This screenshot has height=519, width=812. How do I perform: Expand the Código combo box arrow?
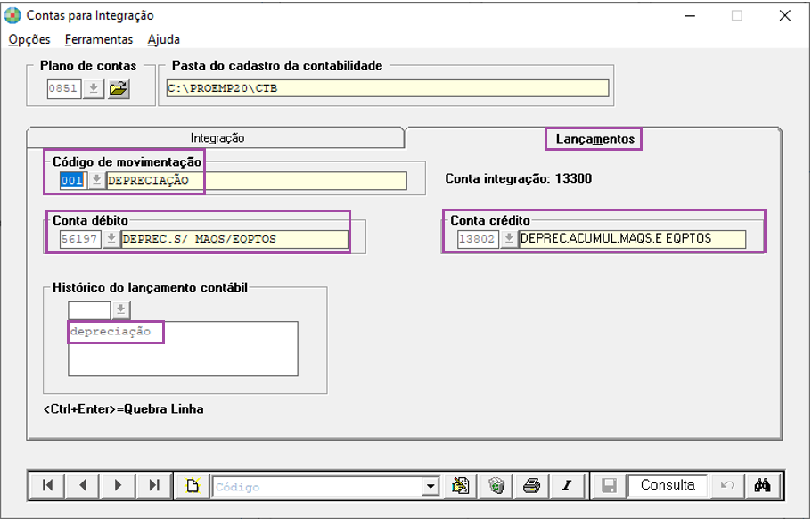[431, 487]
